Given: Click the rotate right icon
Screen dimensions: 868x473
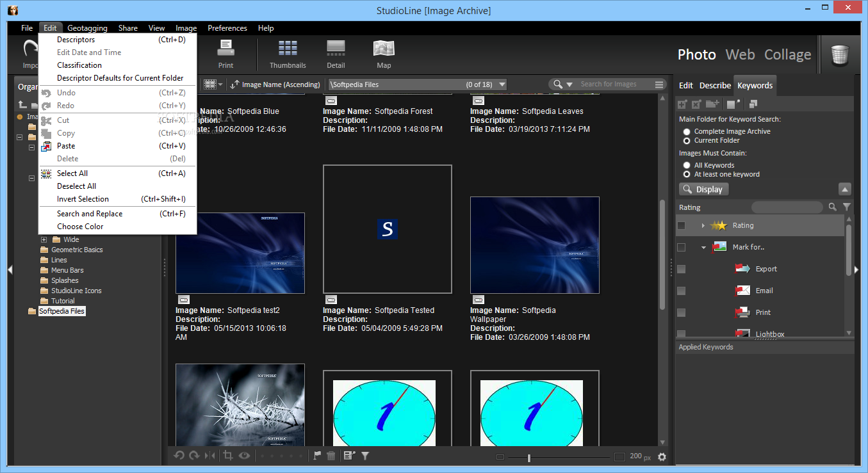Looking at the screenshot, I should pyautogui.click(x=194, y=456).
